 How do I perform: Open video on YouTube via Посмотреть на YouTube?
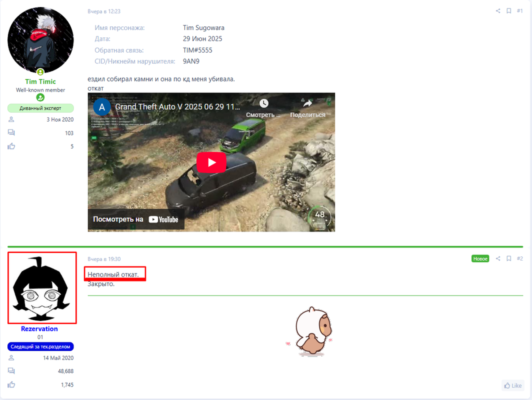[x=135, y=219]
